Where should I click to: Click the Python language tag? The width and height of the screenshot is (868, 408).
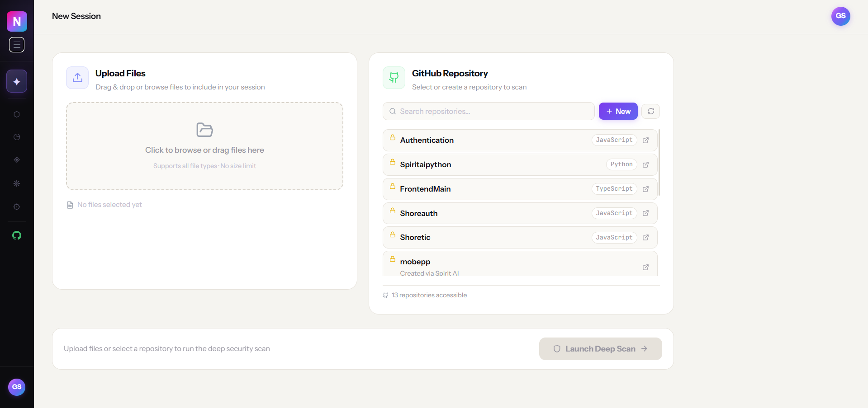[x=621, y=164]
